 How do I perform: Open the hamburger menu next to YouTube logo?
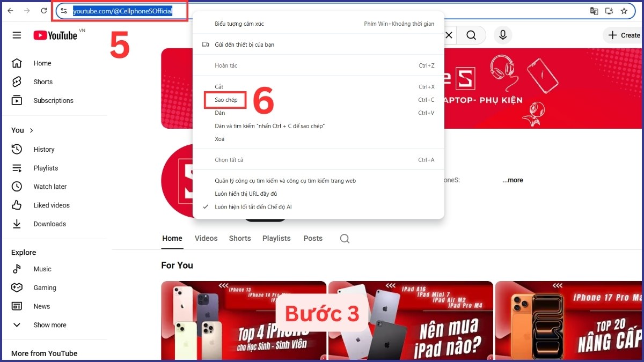pos(17,35)
